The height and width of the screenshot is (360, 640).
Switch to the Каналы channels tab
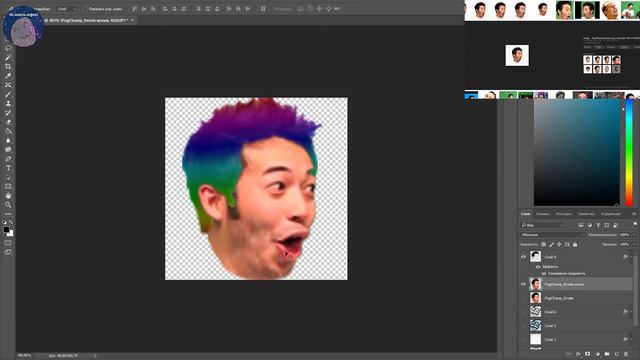(x=543, y=214)
